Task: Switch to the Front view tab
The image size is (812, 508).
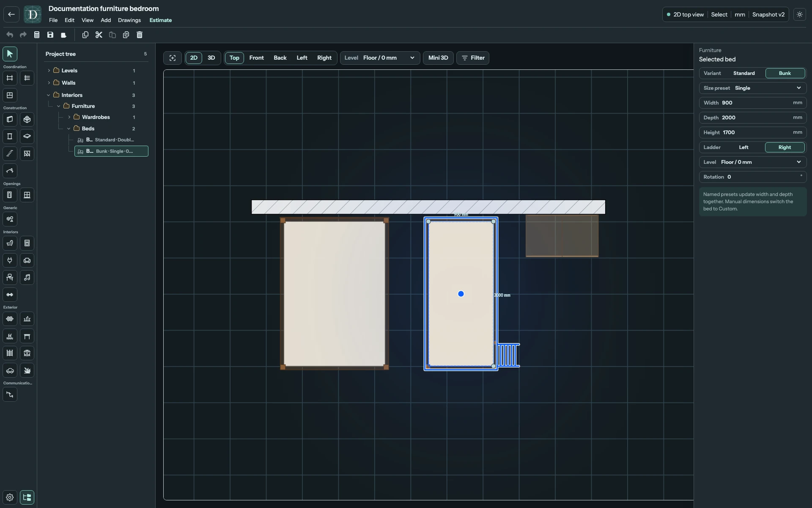Action: tap(257, 58)
